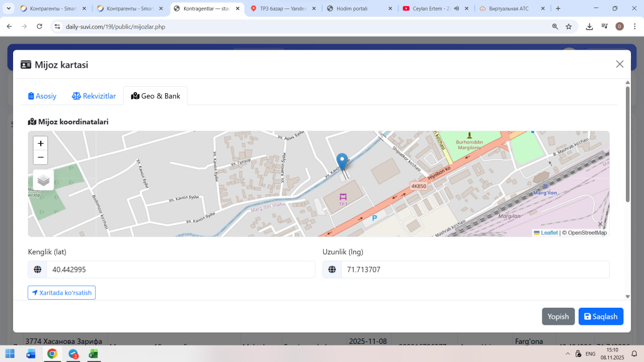Open Telegram from the taskbar
The image size is (644, 362).
(73, 353)
